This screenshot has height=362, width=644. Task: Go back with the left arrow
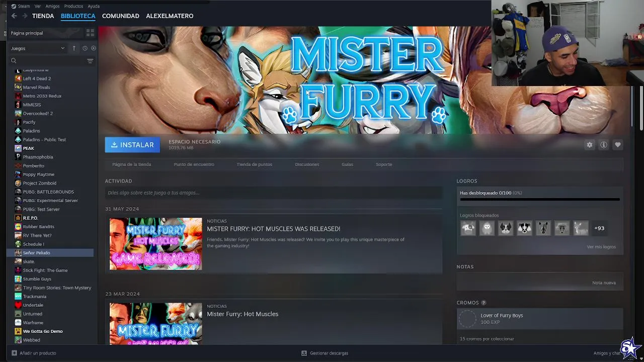click(14, 16)
